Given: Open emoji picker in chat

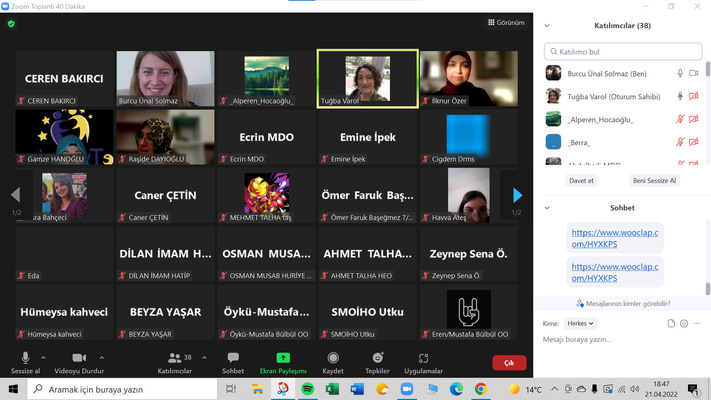Looking at the screenshot, I should coord(684,323).
